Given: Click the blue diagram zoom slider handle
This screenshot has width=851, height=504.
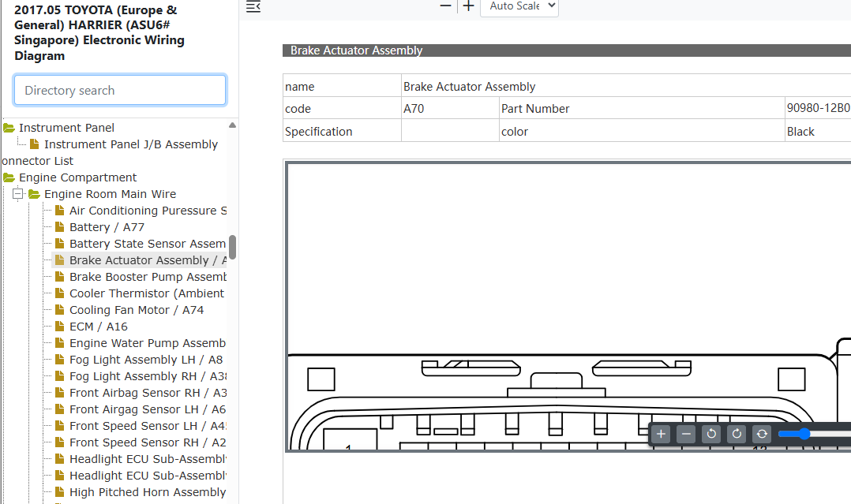Looking at the screenshot, I should pos(804,434).
